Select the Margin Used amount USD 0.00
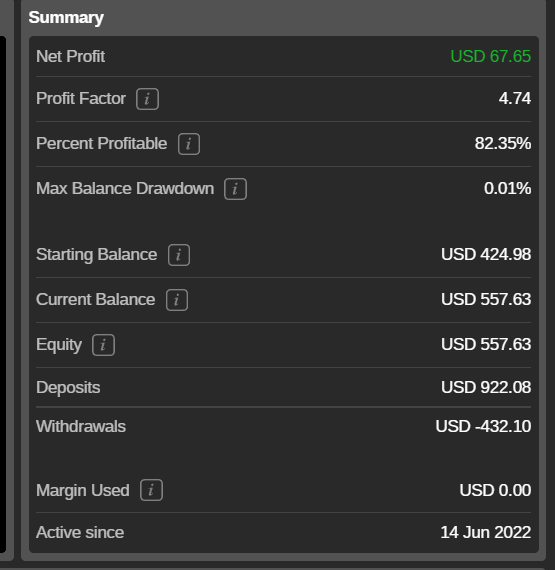 tap(495, 490)
